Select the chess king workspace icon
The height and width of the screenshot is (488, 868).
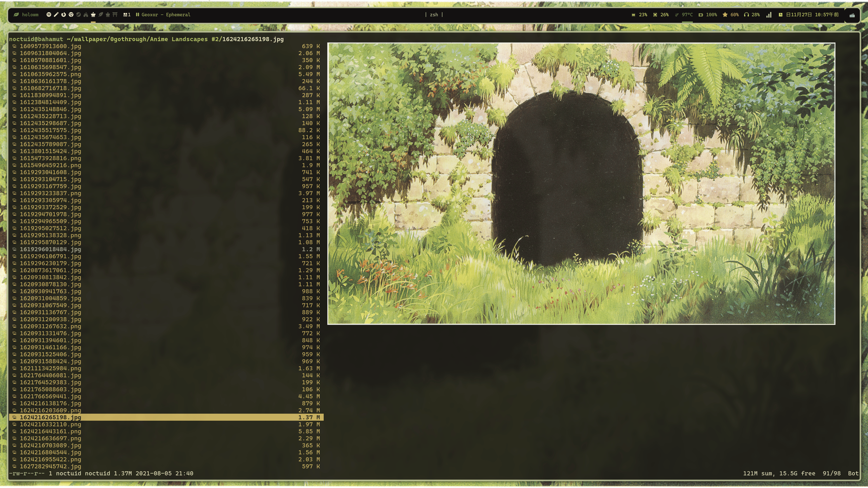(x=108, y=14)
